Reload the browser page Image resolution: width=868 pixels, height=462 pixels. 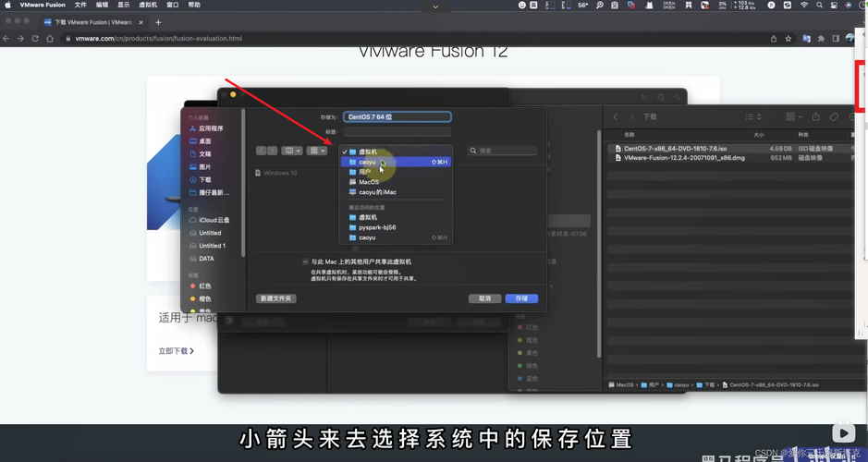point(35,39)
